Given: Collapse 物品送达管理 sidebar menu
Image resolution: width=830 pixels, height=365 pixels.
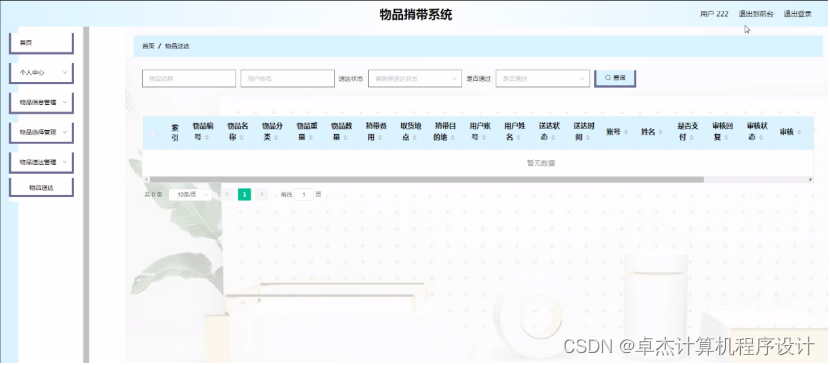Looking at the screenshot, I should click(x=41, y=162).
